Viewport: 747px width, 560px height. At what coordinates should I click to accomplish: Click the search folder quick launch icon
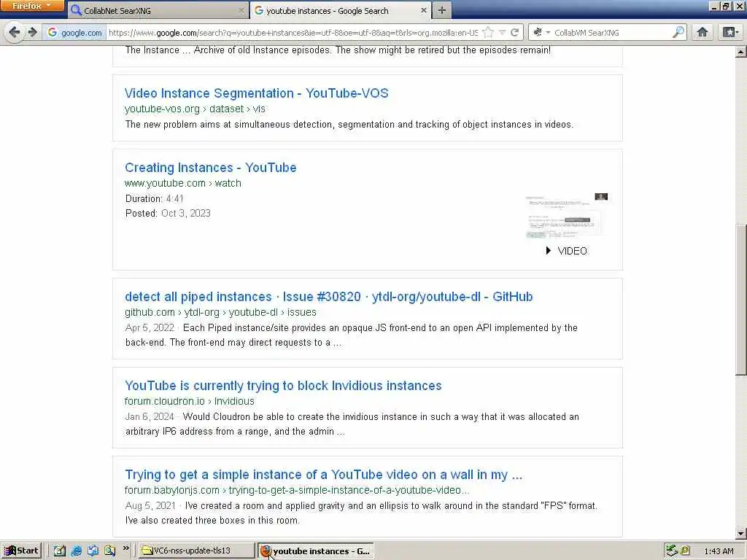click(x=110, y=551)
